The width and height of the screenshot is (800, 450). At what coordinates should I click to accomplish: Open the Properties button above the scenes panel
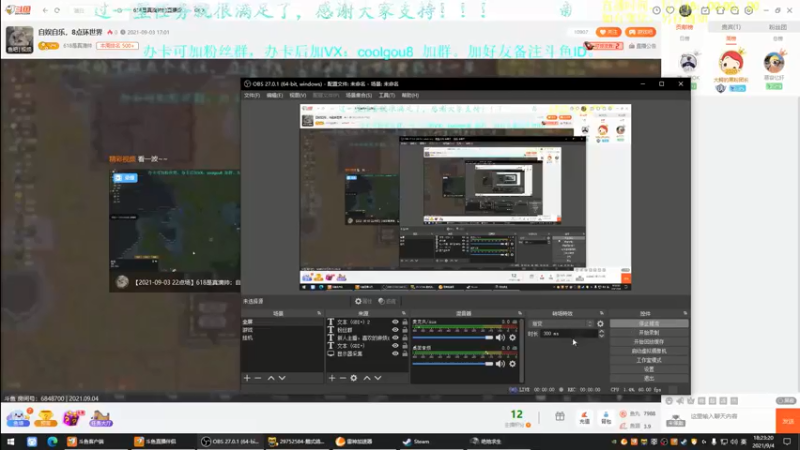click(x=363, y=302)
